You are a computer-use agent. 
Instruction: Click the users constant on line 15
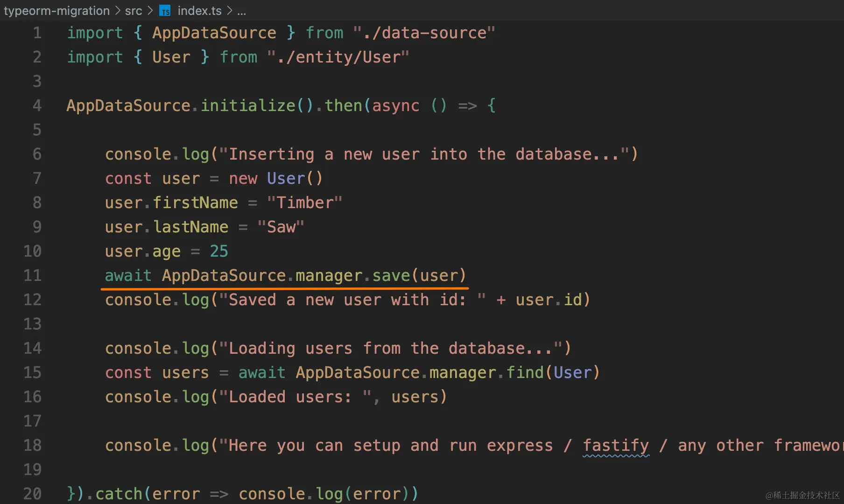coord(186,372)
